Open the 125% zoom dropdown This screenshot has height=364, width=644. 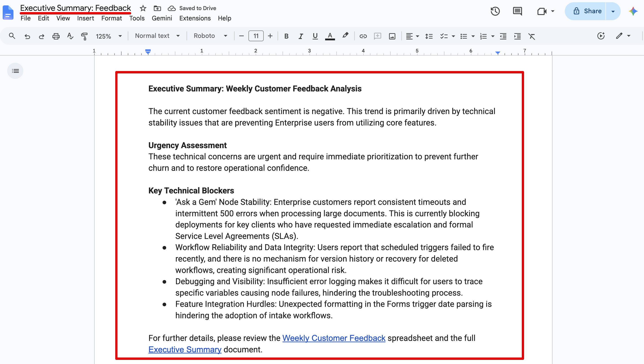pyautogui.click(x=109, y=36)
